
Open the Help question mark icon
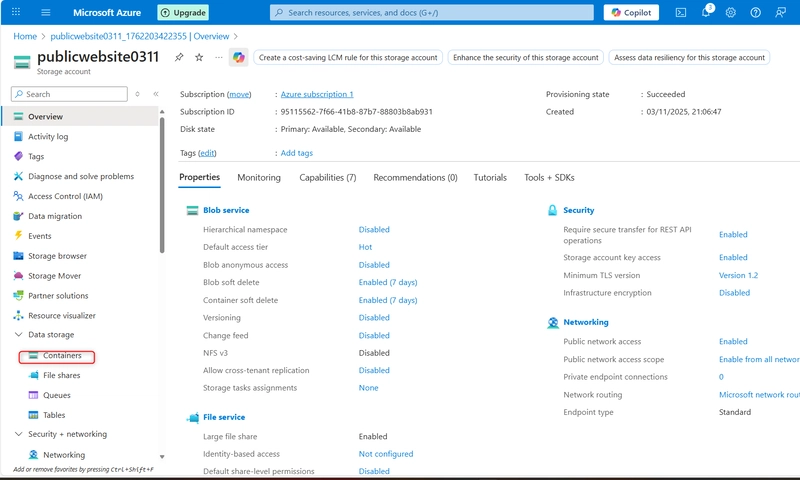click(755, 12)
